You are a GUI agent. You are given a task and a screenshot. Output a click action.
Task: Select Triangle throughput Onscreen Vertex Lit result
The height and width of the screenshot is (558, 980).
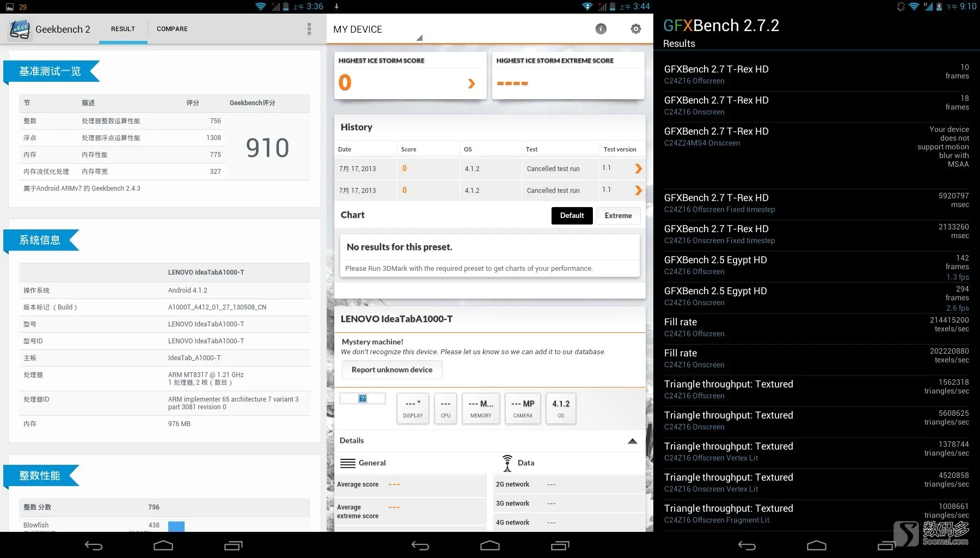point(817,483)
